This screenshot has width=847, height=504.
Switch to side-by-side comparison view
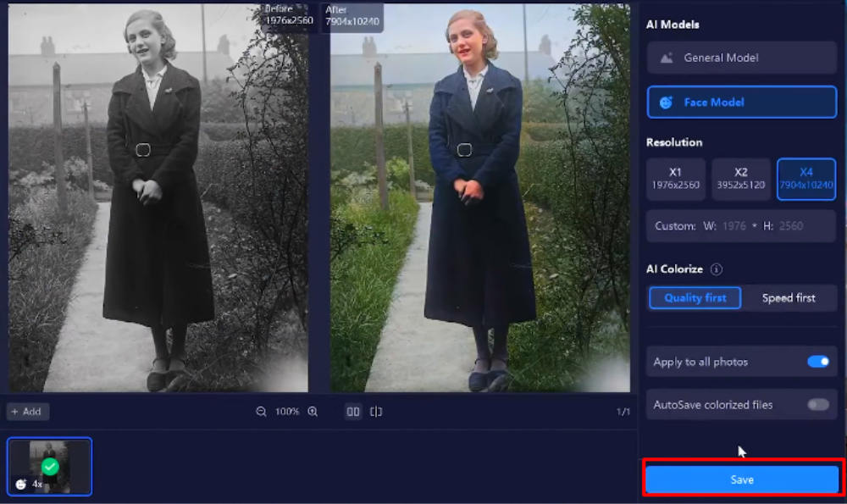353,412
